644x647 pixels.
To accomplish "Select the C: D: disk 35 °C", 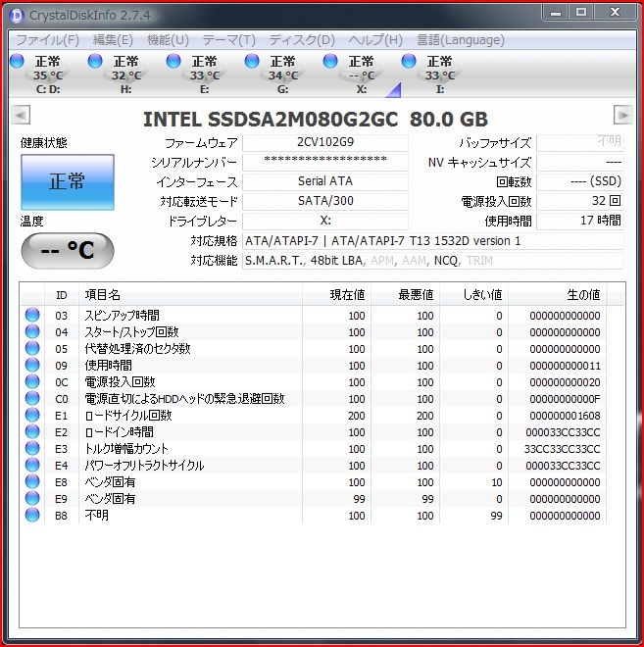I will pos(39,75).
